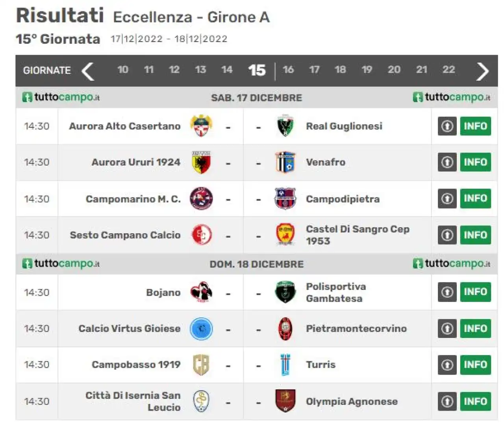Click the Campobasso 1919 crest icon
504x428 pixels.
click(201, 365)
